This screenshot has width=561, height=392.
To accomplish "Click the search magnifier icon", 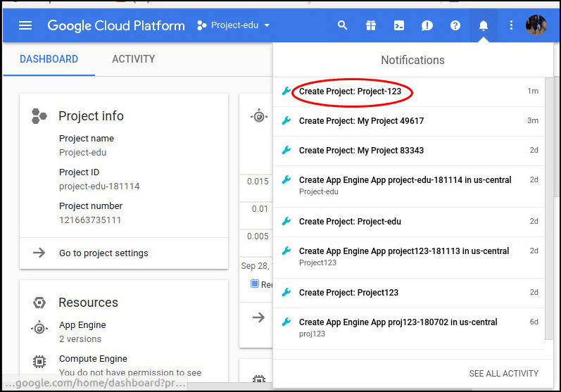I will pos(342,25).
